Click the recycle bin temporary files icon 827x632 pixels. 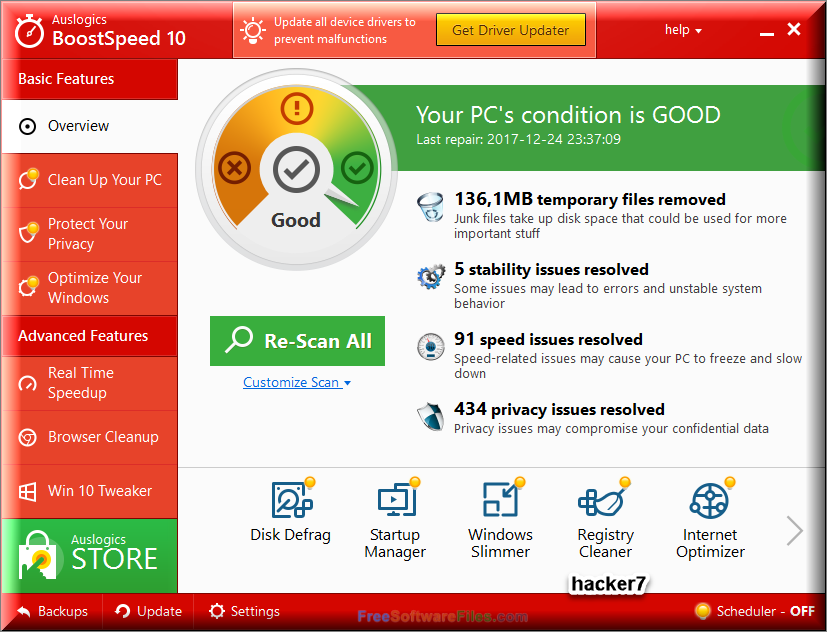click(430, 207)
